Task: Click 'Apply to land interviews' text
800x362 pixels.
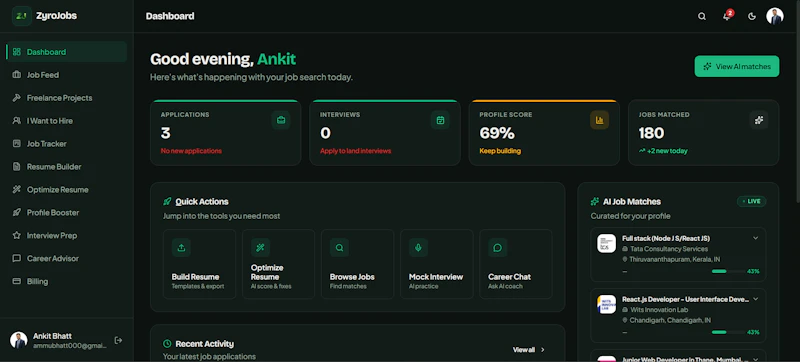Action: [x=356, y=151]
